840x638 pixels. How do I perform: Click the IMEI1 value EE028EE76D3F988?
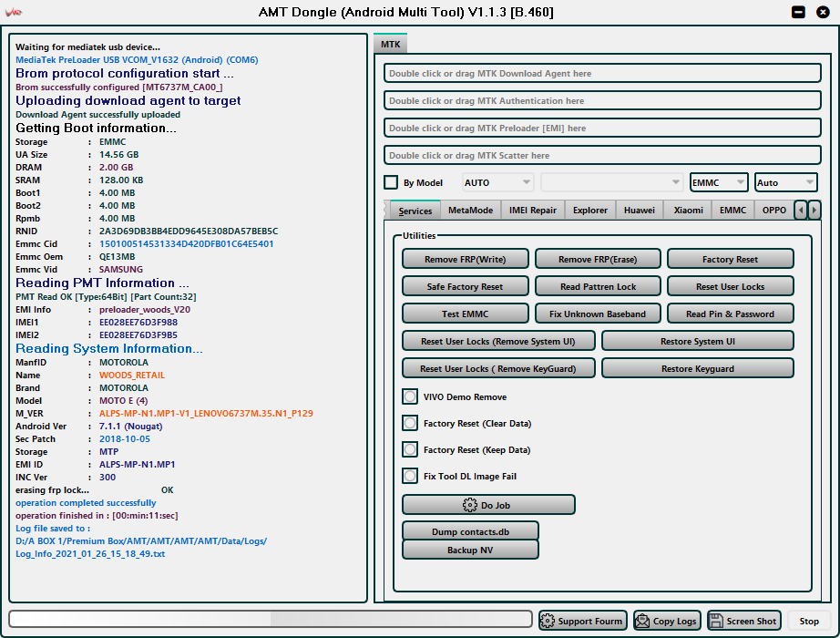(138, 323)
